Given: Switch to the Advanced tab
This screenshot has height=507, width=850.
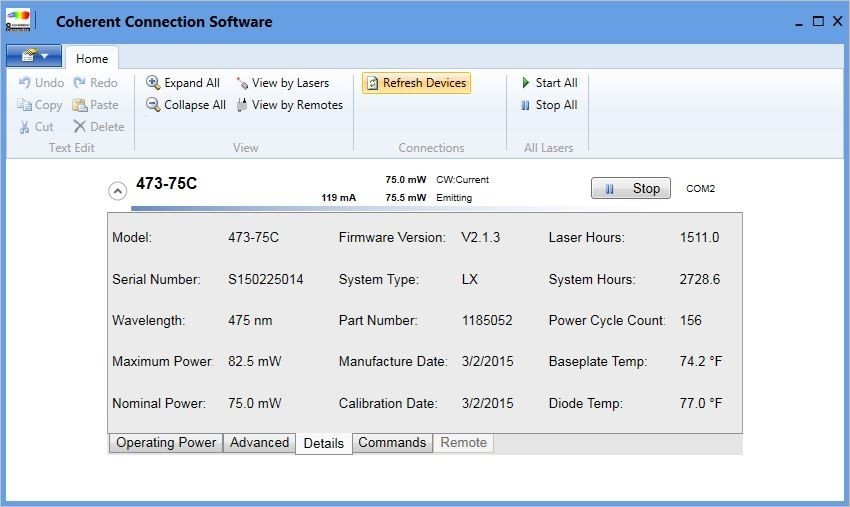Looking at the screenshot, I should 259,442.
